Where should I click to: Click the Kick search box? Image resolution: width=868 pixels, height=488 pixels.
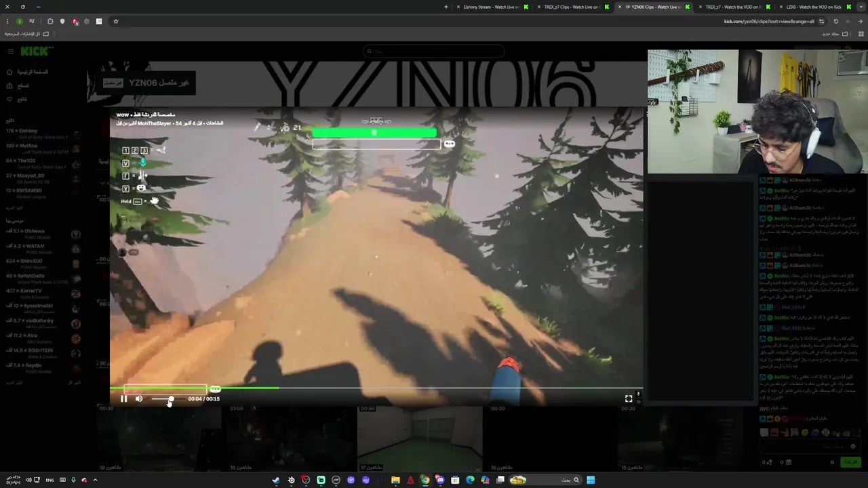coord(434,51)
